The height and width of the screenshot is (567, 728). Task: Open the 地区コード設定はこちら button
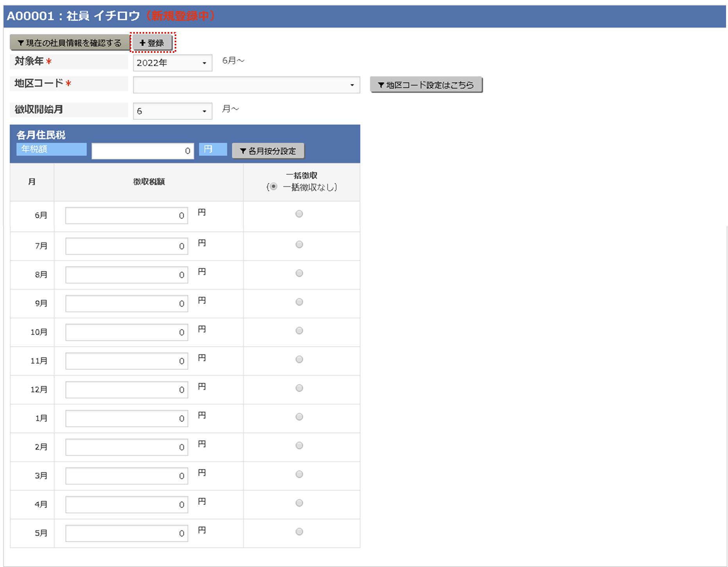426,85
